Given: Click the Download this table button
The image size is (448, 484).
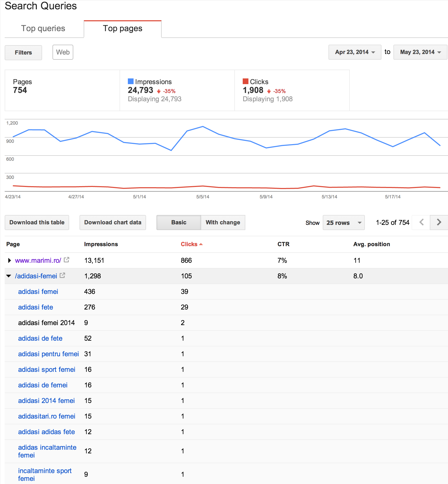Looking at the screenshot, I should point(37,223).
